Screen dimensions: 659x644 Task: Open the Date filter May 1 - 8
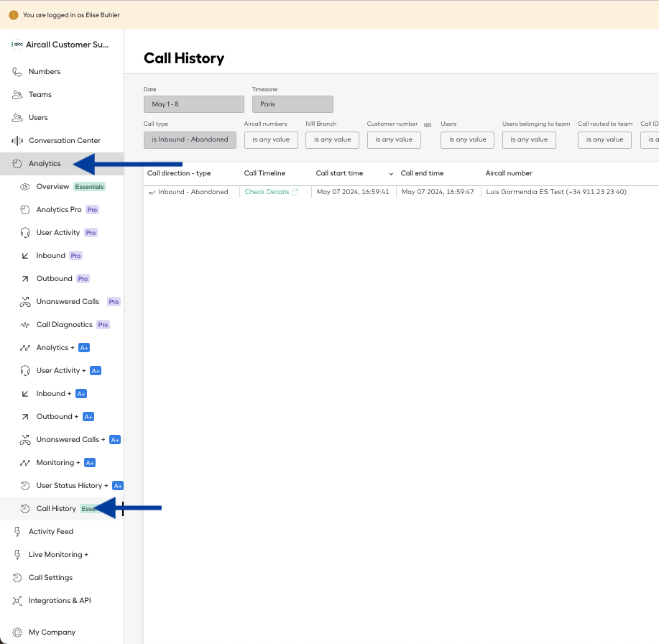click(x=194, y=104)
